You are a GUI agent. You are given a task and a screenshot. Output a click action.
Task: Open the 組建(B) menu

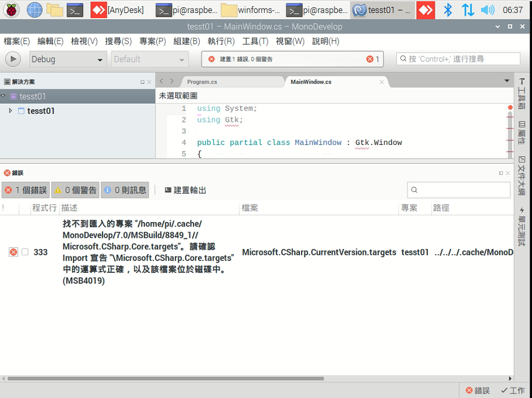click(x=187, y=41)
